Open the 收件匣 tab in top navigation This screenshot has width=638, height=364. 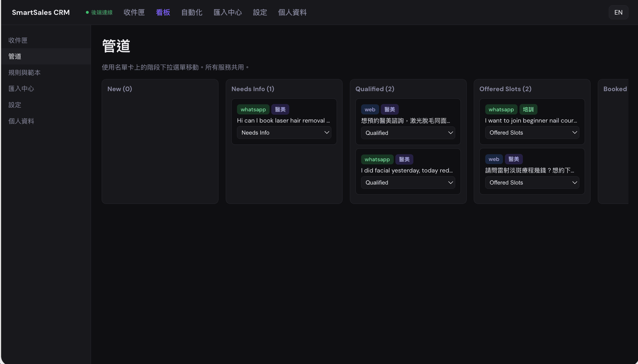134,12
